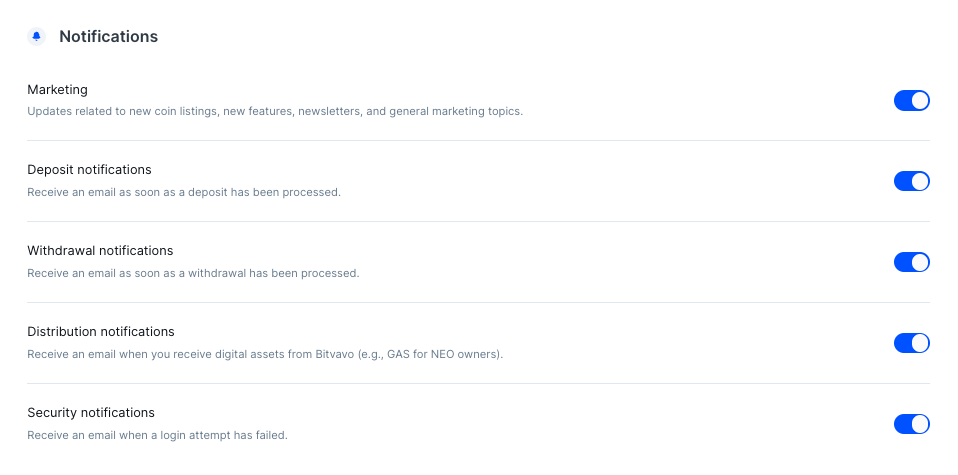958x475 pixels.
Task: Click the text about withdrawal being processed
Action: 193,273
